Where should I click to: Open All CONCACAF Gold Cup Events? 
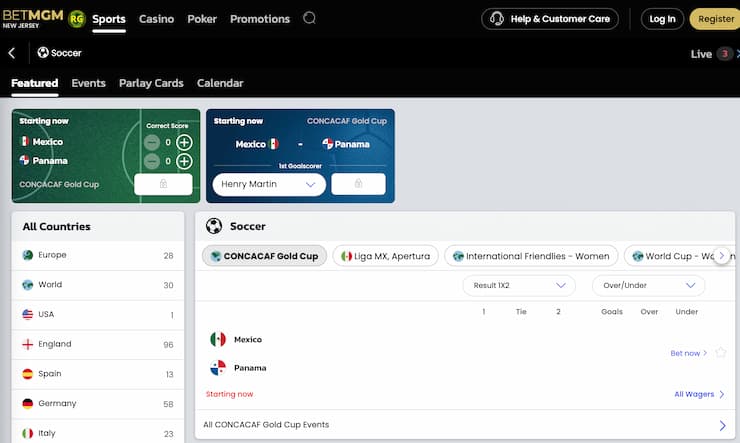tap(465, 425)
